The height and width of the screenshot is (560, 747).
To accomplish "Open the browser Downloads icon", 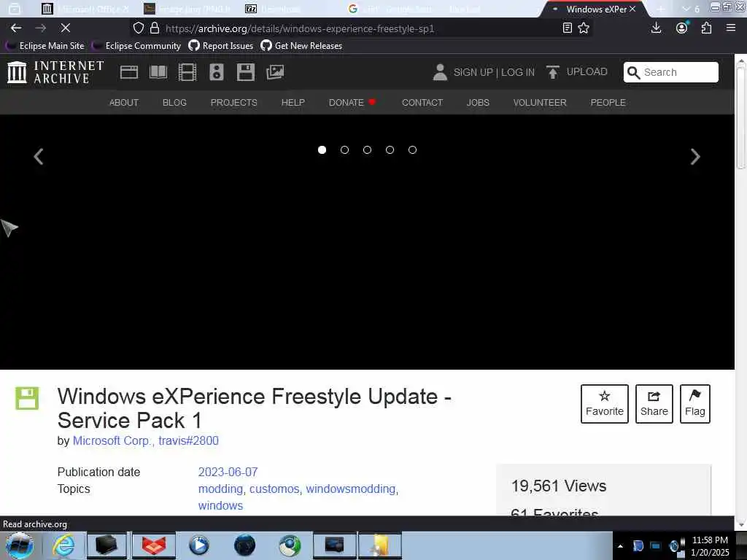I will (x=656, y=28).
